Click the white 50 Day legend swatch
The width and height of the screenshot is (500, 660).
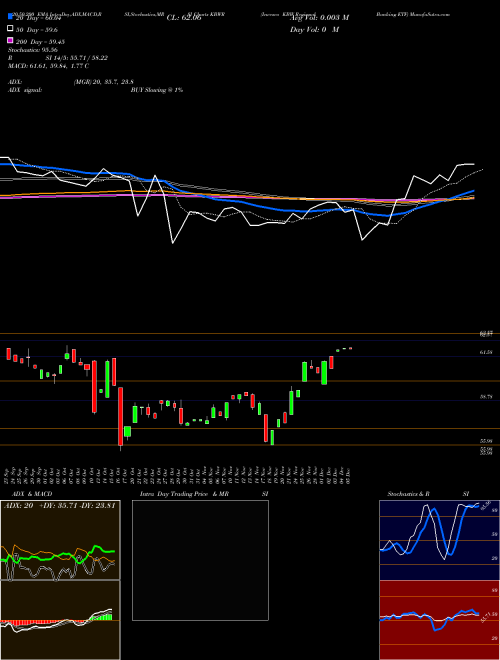(x=10, y=29)
